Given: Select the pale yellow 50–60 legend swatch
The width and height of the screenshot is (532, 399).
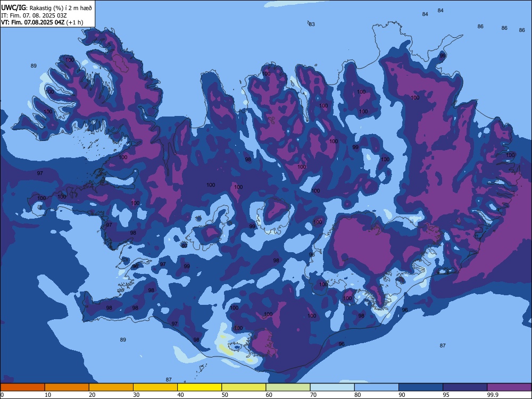Looking at the screenshot, I should click(x=244, y=387).
